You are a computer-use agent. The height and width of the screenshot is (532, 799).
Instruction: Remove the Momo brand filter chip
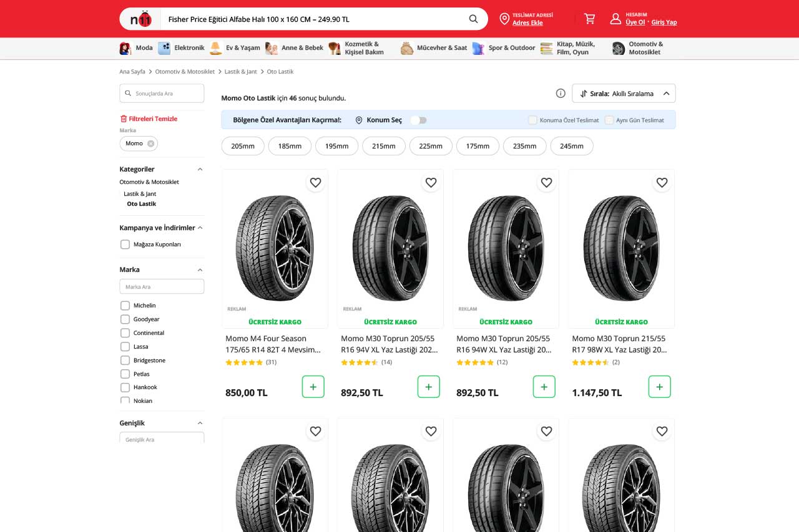[x=150, y=143]
